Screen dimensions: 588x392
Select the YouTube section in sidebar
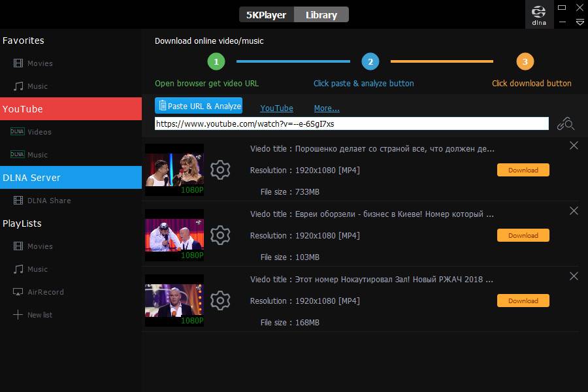pos(71,109)
